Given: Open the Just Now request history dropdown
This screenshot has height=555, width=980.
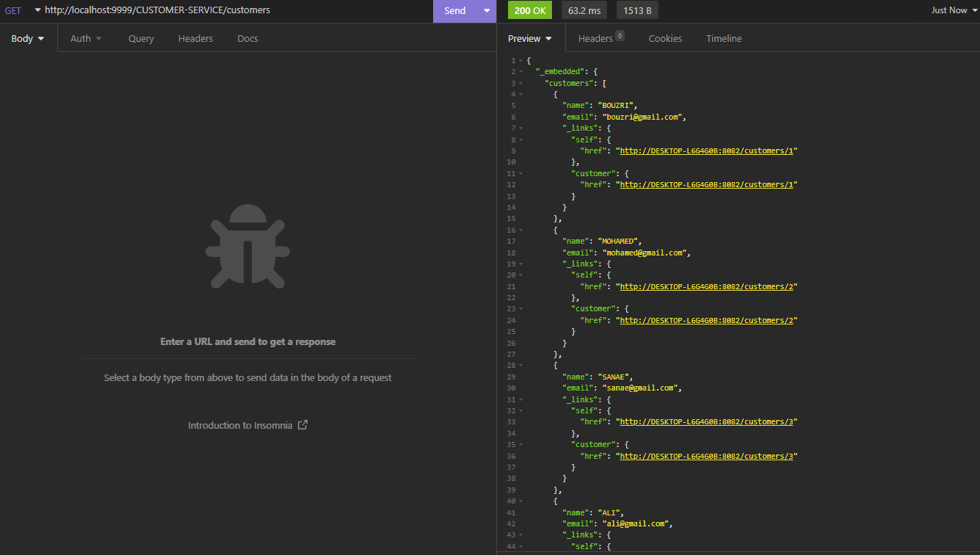Looking at the screenshot, I should pyautogui.click(x=952, y=10).
